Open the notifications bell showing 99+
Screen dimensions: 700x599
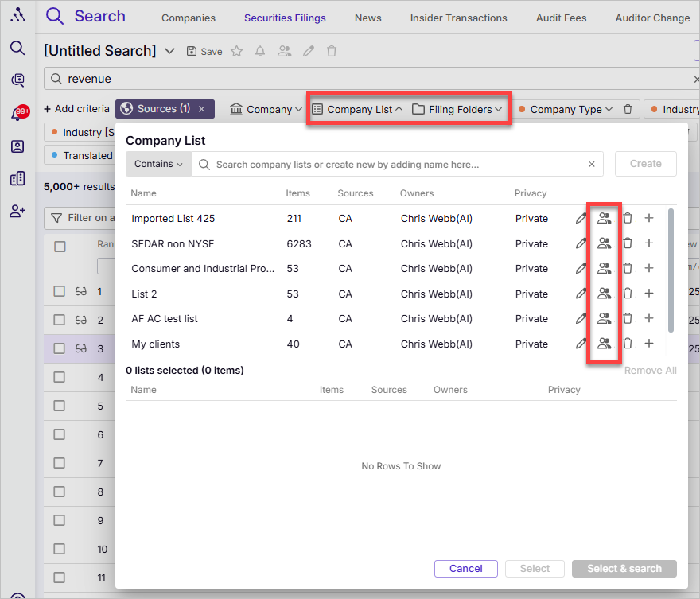coord(18,112)
